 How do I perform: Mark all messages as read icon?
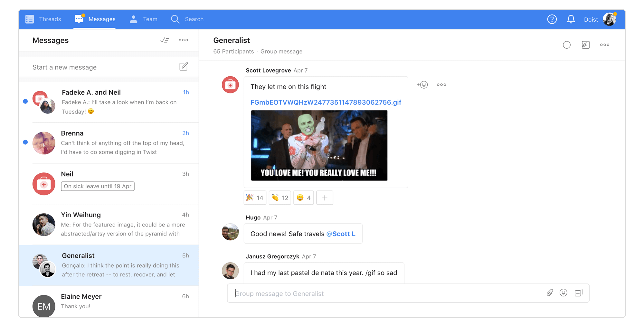tap(165, 40)
